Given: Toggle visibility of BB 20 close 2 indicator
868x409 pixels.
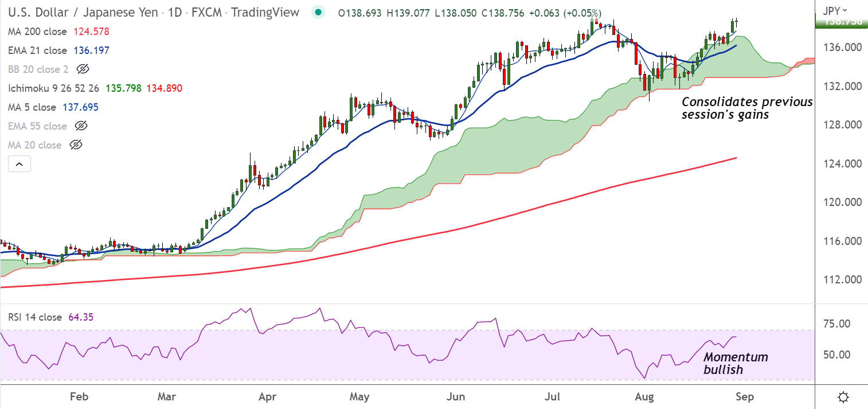Looking at the screenshot, I should [83, 69].
